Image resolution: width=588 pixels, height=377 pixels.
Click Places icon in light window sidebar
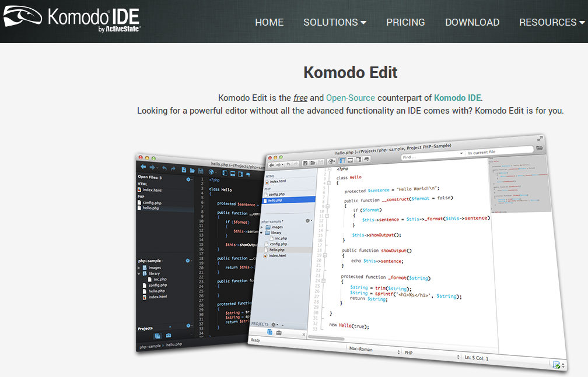coord(269,332)
